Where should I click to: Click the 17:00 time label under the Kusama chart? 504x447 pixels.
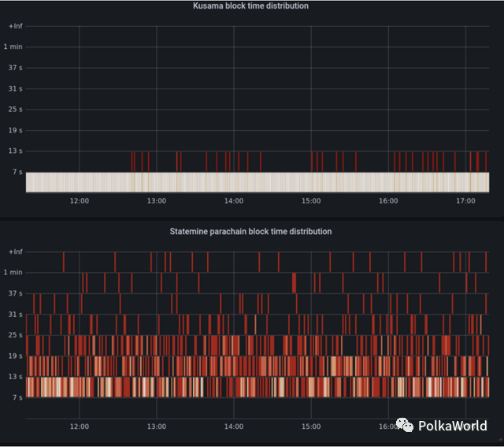tap(465, 201)
